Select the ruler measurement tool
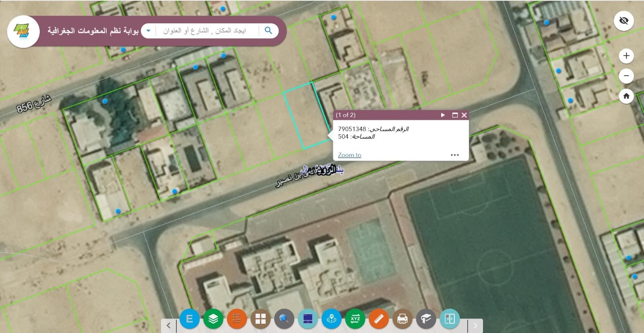644x333 pixels. point(379,319)
